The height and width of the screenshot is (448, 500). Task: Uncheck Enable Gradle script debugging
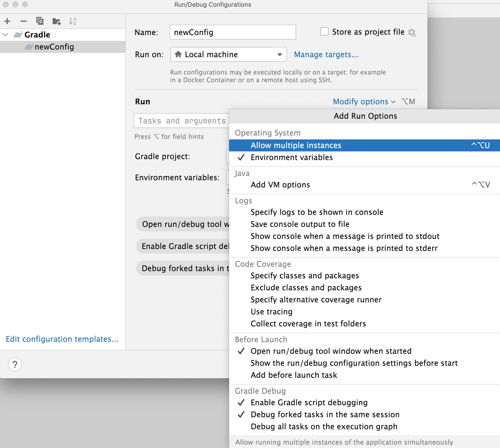pyautogui.click(x=309, y=403)
